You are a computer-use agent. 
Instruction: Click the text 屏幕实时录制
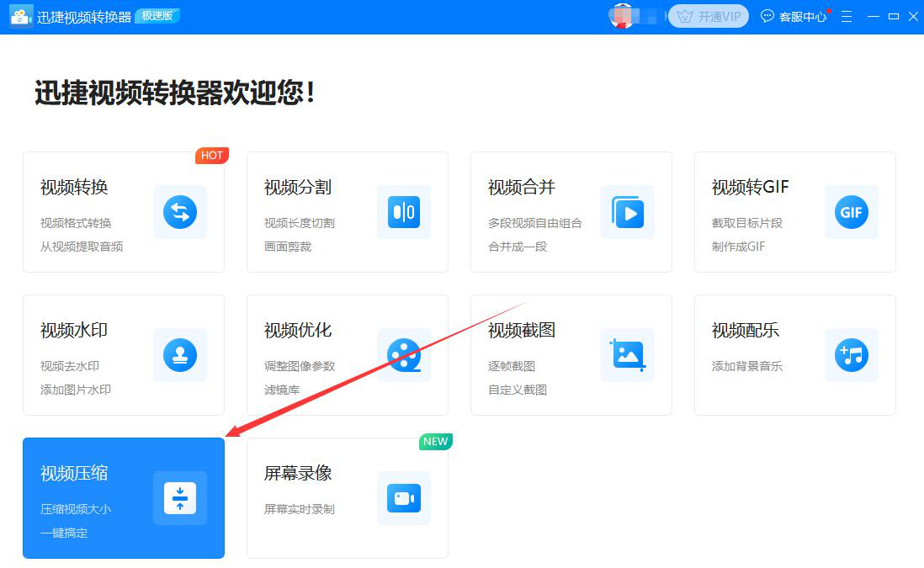coord(300,510)
